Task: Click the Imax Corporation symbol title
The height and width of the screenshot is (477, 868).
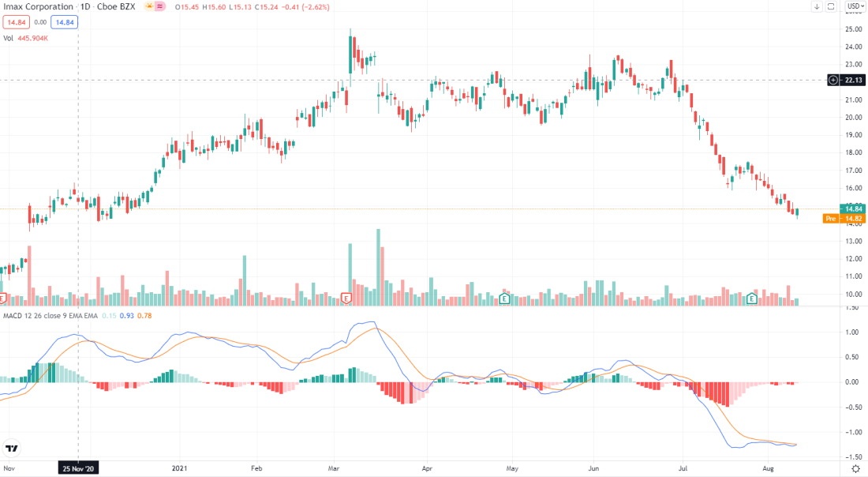Action: [38, 6]
